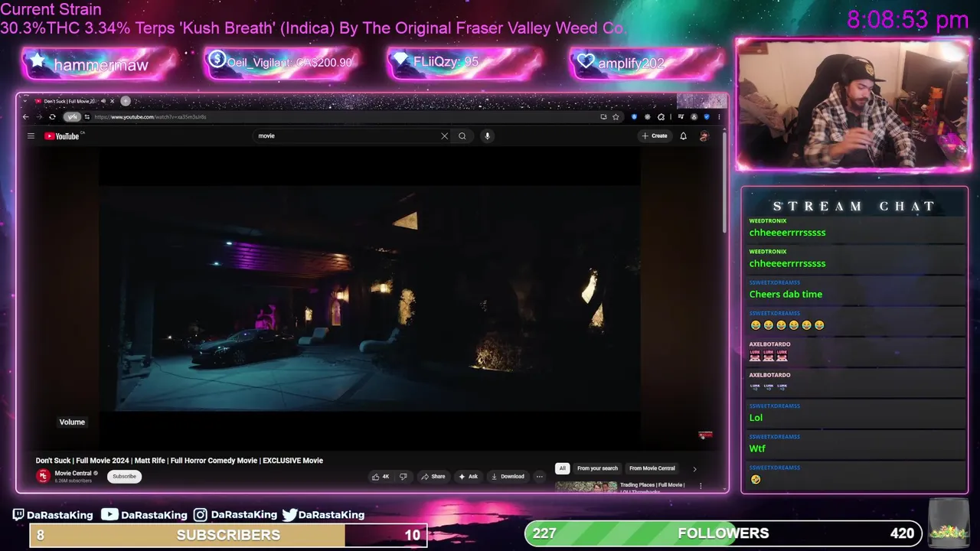Viewport: 980px width, 551px height.
Task: Open the Trading Places video thumbnail
Action: point(586,487)
